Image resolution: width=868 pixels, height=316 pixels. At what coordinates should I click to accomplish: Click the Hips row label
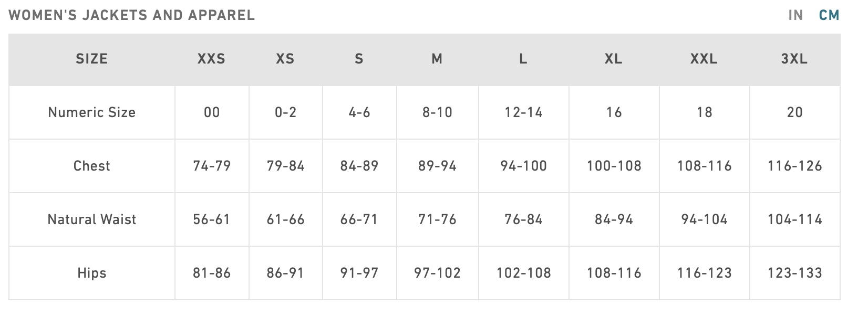92,273
